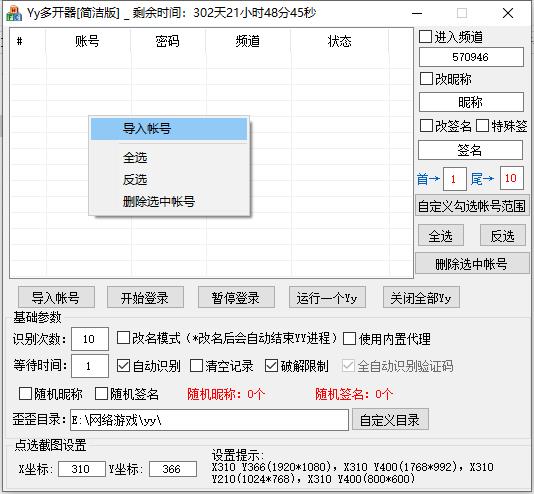Click the 反选 button in right panel
This screenshot has height=494, width=534.
coord(503,235)
